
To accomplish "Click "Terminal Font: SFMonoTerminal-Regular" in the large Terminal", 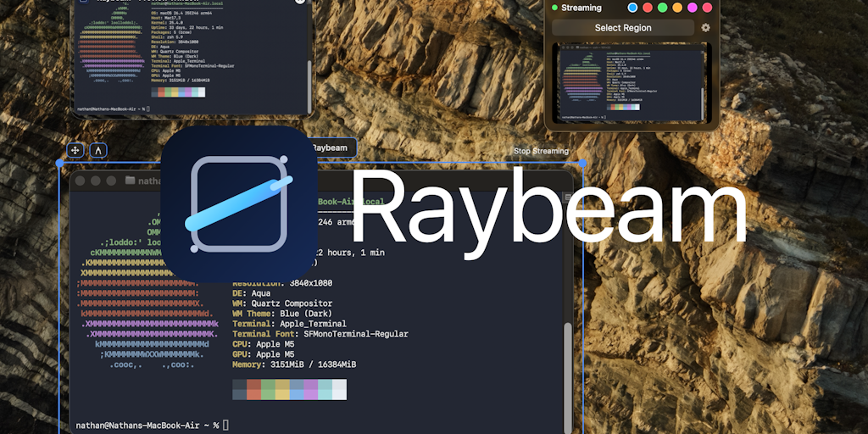I will [320, 334].
